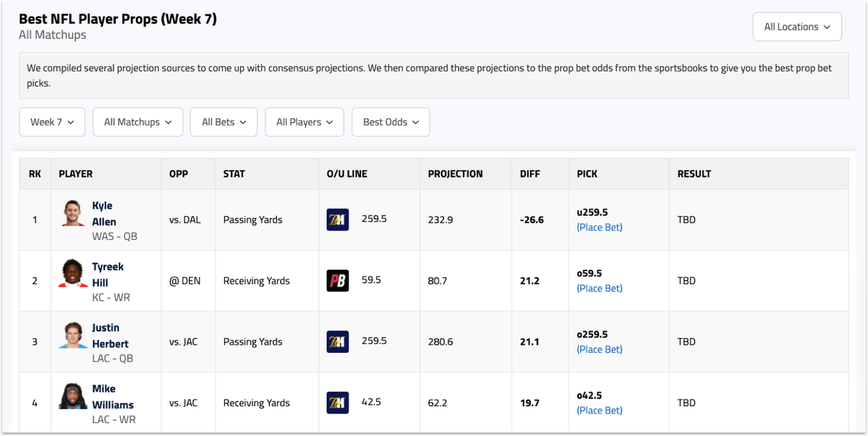The image size is (868, 436).
Task: Open the Best Odds dropdown
Action: tap(391, 122)
